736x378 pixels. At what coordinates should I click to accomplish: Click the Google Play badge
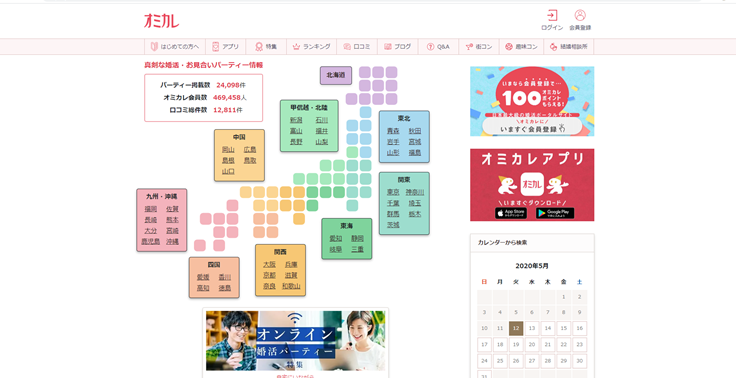pyautogui.click(x=555, y=213)
